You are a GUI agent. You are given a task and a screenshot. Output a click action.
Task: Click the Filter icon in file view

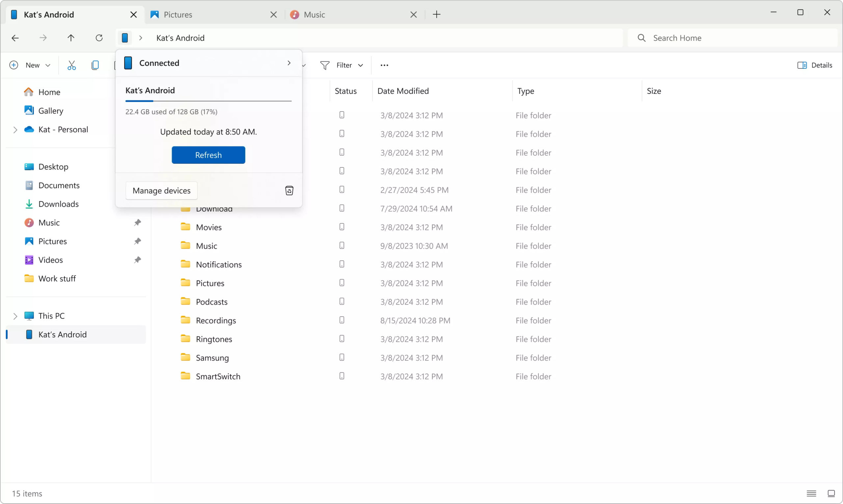point(324,65)
